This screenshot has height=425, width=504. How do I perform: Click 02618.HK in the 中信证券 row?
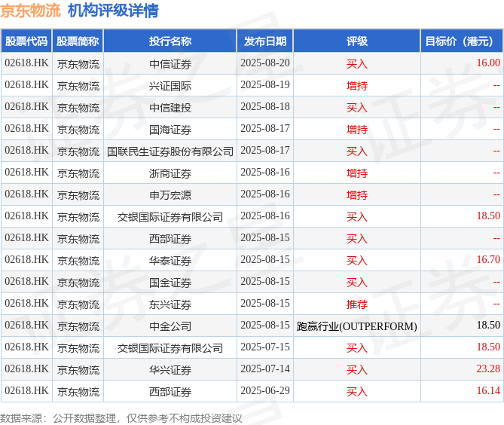tap(26, 63)
